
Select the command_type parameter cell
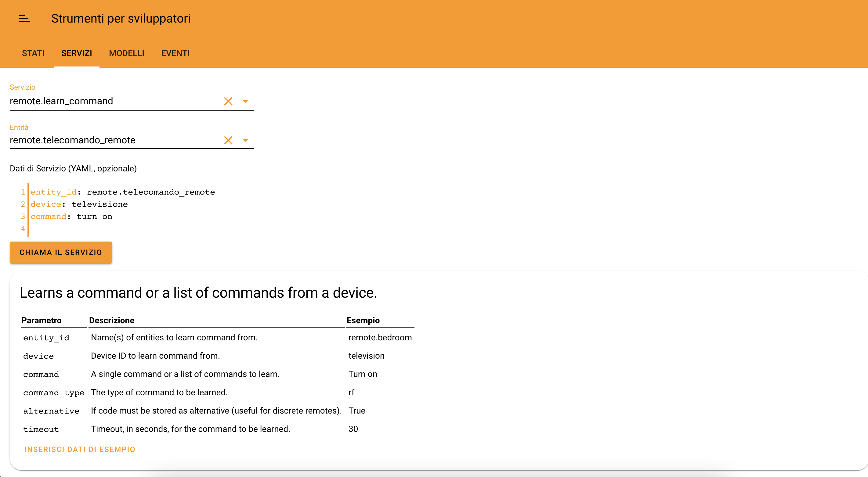click(54, 393)
